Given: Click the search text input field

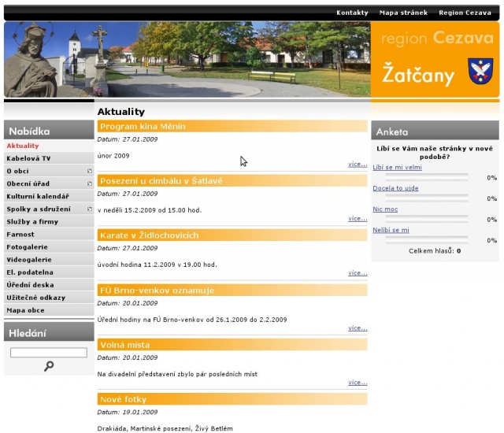Looking at the screenshot, I should [x=49, y=353].
